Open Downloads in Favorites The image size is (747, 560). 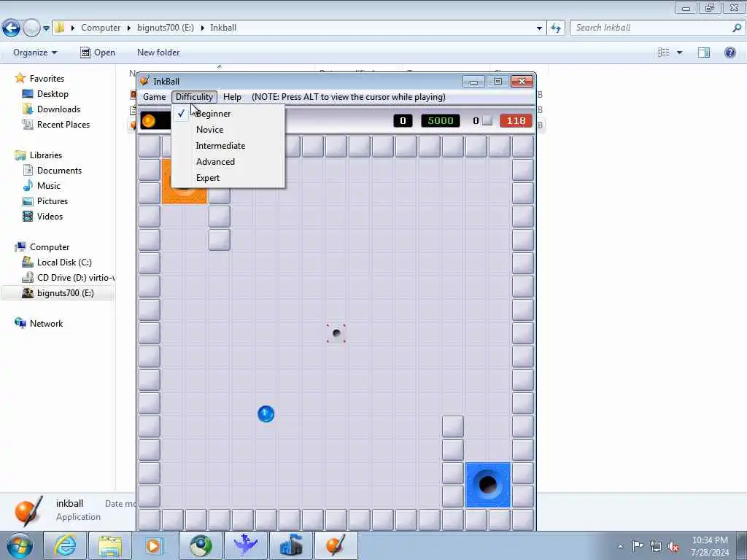tap(58, 109)
